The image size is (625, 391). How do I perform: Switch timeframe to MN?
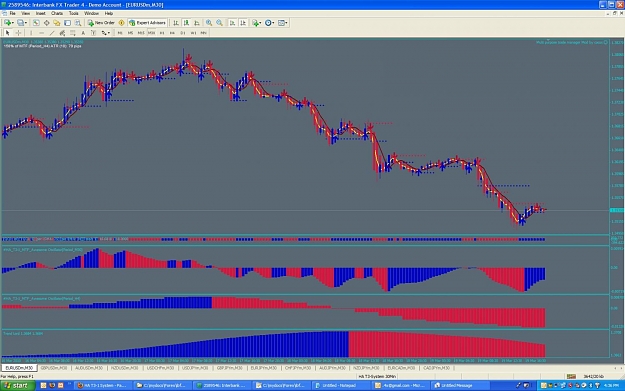pyautogui.click(x=203, y=33)
